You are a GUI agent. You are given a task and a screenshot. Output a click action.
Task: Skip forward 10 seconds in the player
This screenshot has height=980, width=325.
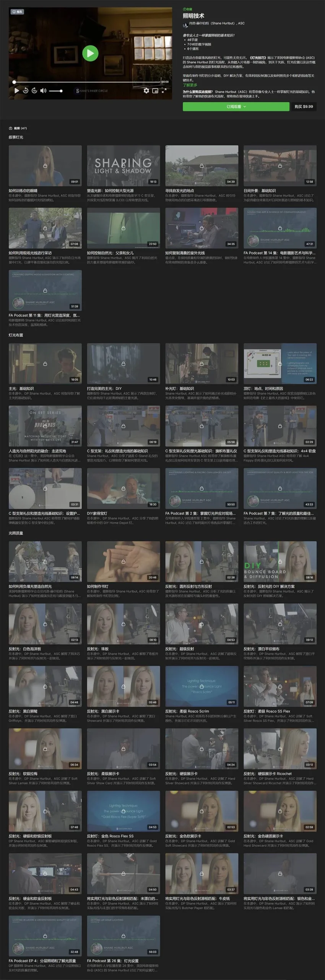tap(34, 91)
